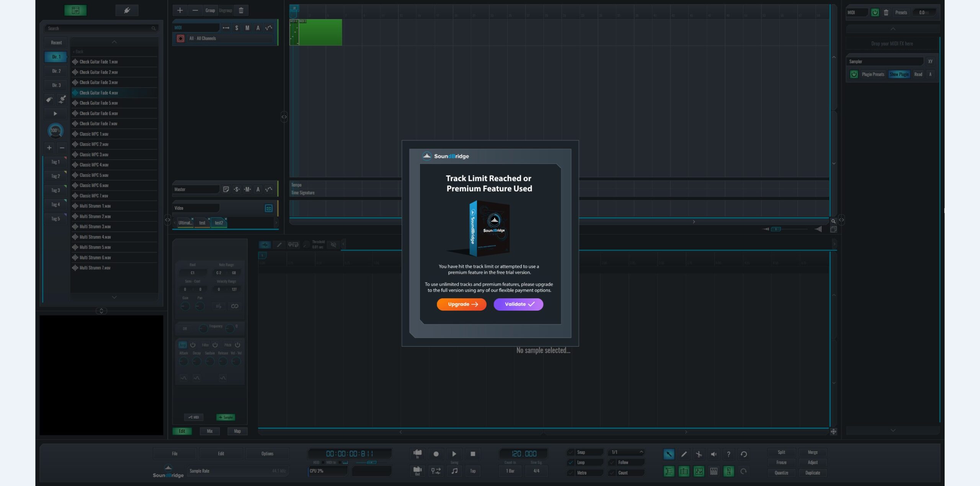980x486 pixels.
Task: Open the 4/4 time signature selector
Action: click(537, 471)
